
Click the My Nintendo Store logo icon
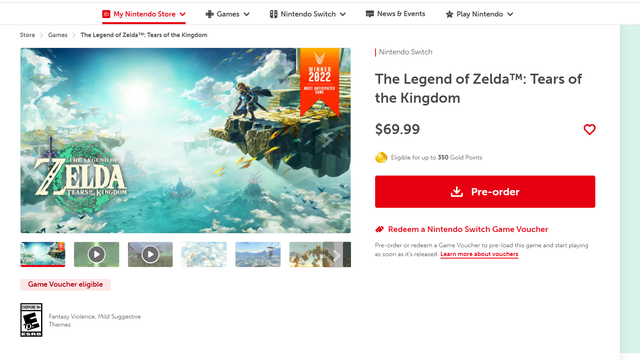point(106,14)
